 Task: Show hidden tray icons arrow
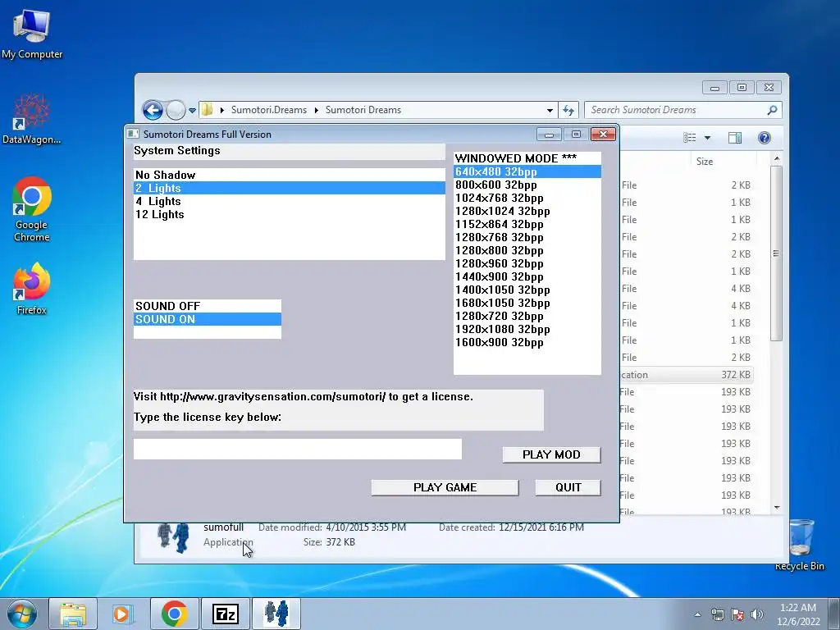697,614
